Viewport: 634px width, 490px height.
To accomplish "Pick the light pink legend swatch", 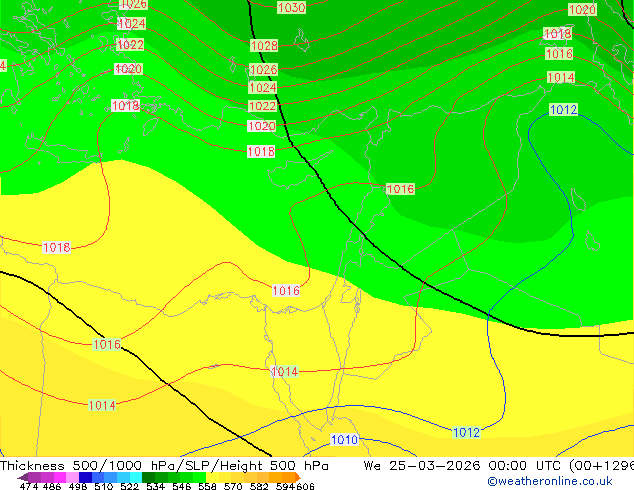I will (x=72, y=477).
